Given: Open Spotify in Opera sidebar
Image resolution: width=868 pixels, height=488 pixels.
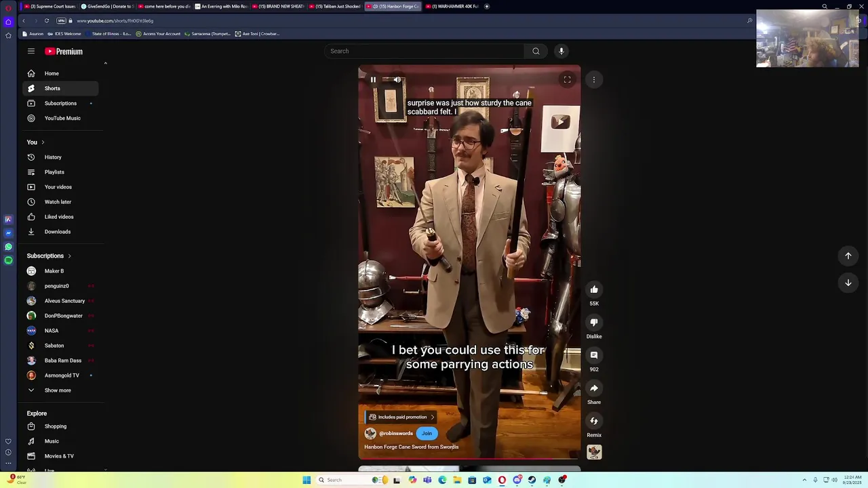Looking at the screenshot, I should click(x=8, y=260).
